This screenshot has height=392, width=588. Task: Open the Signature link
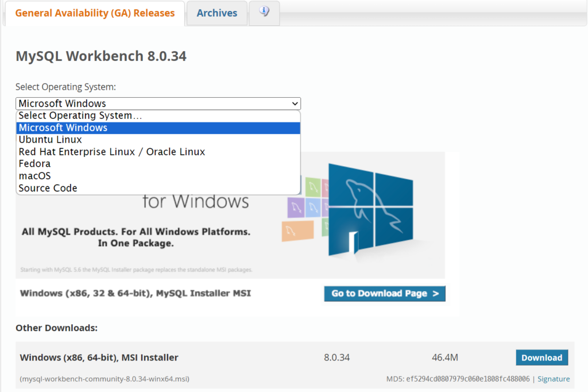(x=554, y=378)
